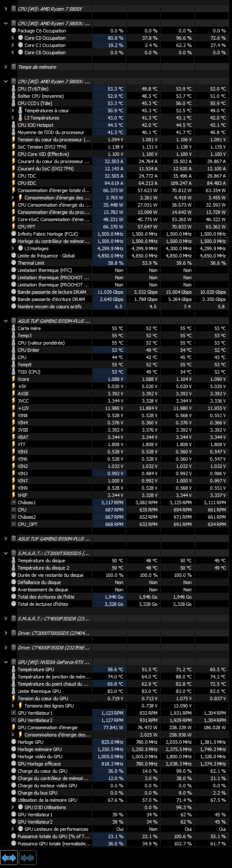Click the GPU Ventilateur1 RPM fan icon
Image resolution: width=232 pixels, height=868 pixels.
(14, 713)
